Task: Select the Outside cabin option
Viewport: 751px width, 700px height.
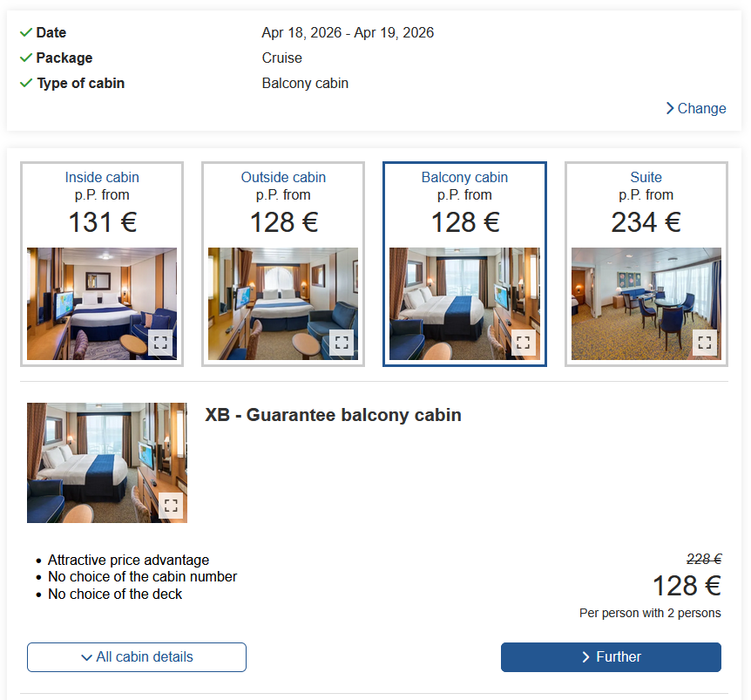Action: tap(283, 178)
